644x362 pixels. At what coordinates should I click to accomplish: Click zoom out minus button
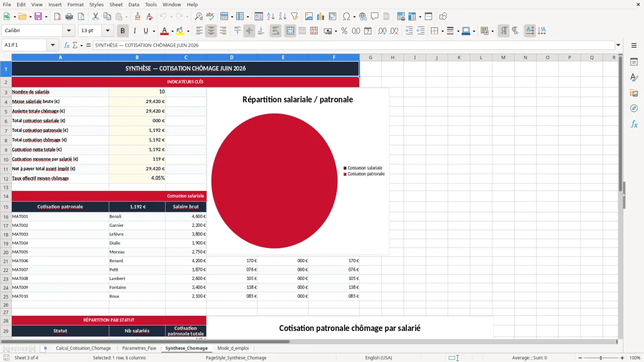tap(580, 358)
